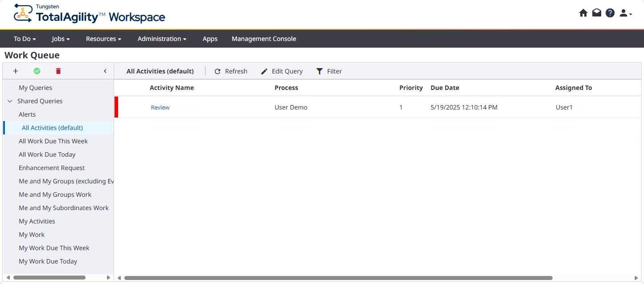Collapse the Shared Queries section

10,101
